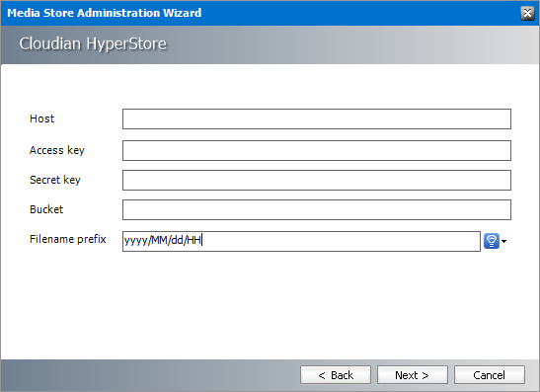The width and height of the screenshot is (540, 392).
Task: Close the Media Store Administration Wizard
Action: (527, 14)
